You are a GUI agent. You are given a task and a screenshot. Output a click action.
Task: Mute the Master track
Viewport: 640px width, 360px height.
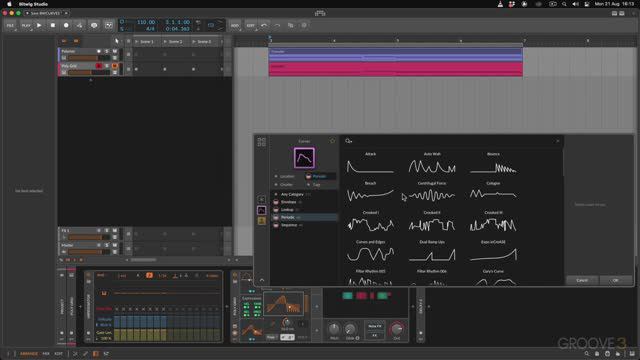[115, 245]
